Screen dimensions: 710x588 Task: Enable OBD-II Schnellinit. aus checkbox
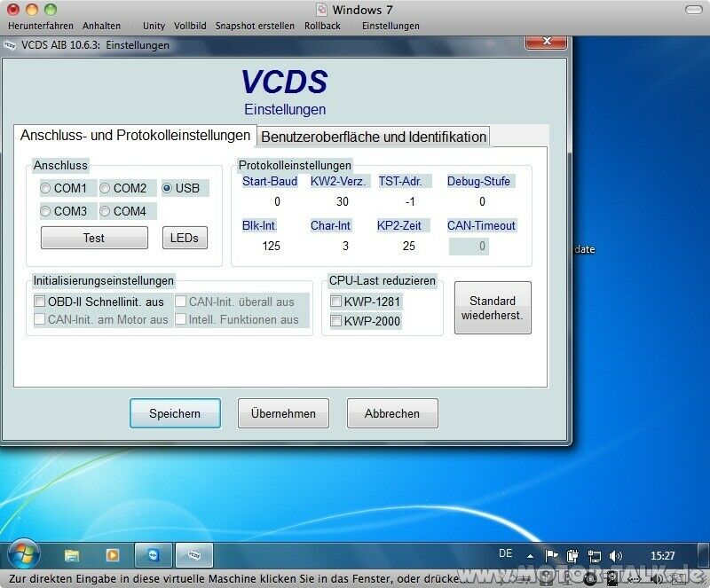click(x=40, y=302)
